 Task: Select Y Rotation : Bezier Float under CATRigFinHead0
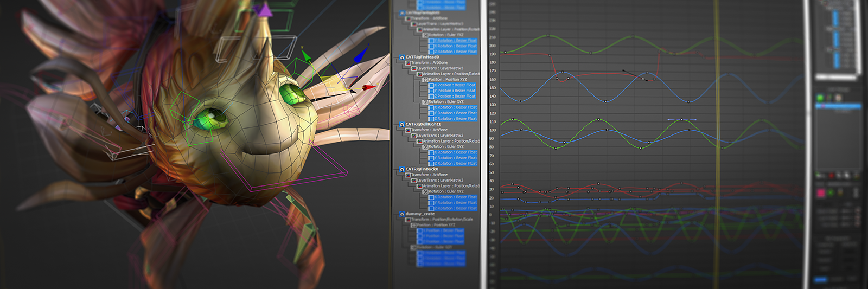(x=453, y=113)
